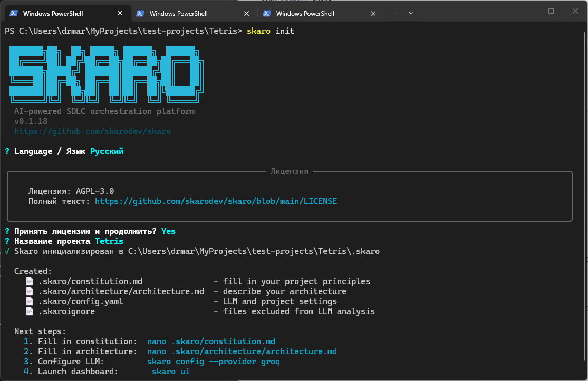Click the PowerShell icon on the second tab

tap(139, 13)
